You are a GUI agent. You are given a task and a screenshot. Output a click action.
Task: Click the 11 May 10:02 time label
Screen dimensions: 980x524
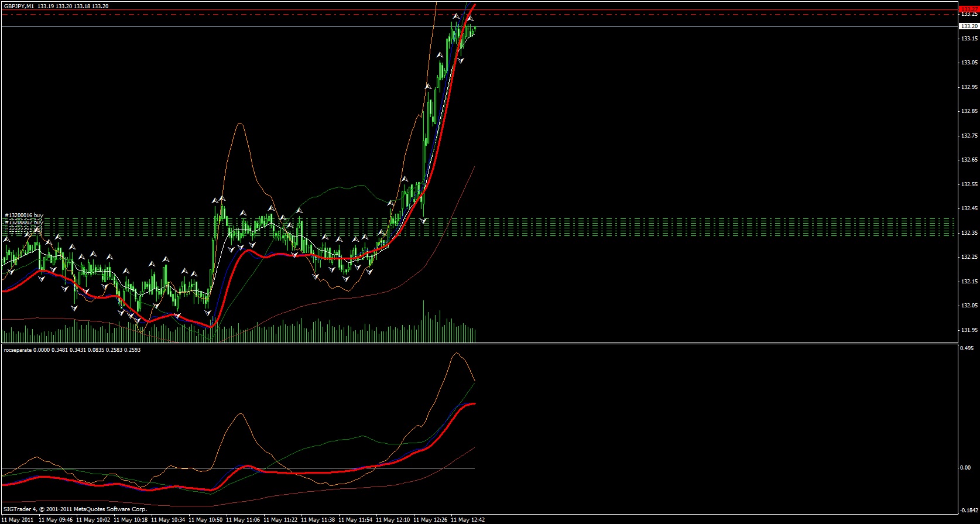tap(93, 520)
